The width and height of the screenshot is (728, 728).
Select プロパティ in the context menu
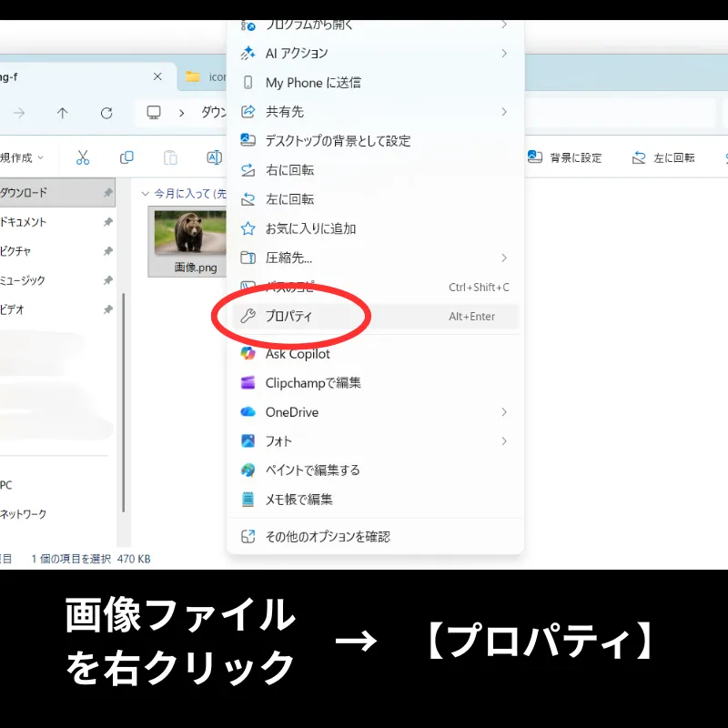[288, 317]
